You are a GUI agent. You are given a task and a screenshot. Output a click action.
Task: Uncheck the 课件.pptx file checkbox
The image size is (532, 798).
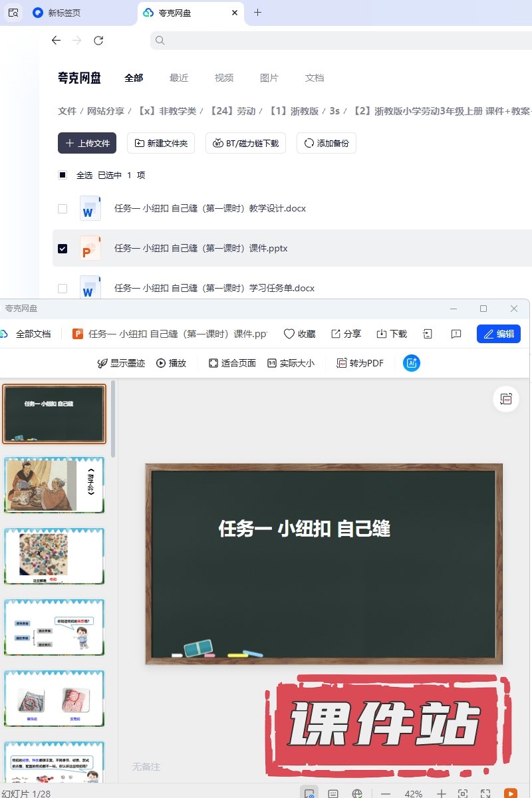tap(63, 249)
